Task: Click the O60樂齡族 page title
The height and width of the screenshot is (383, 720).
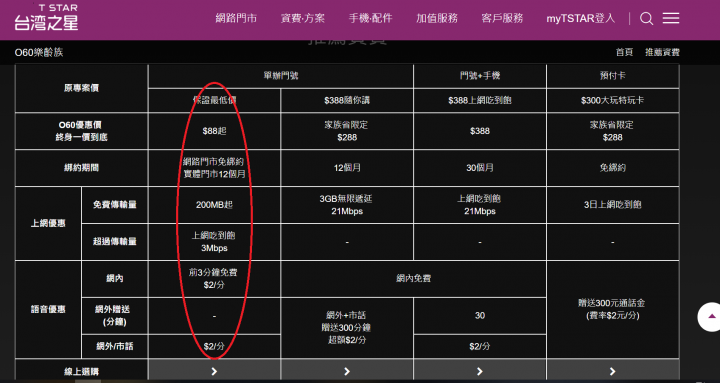Action: [x=39, y=52]
